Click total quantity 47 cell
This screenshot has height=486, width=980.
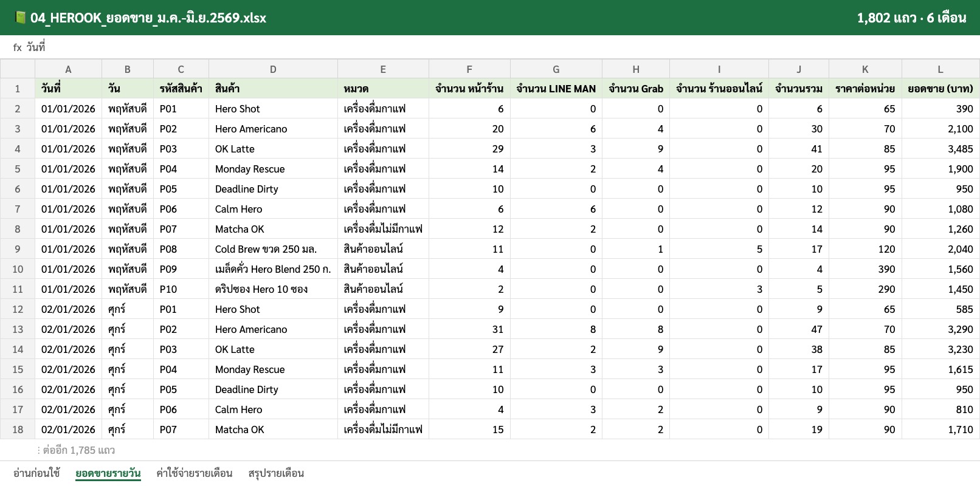tap(799, 329)
